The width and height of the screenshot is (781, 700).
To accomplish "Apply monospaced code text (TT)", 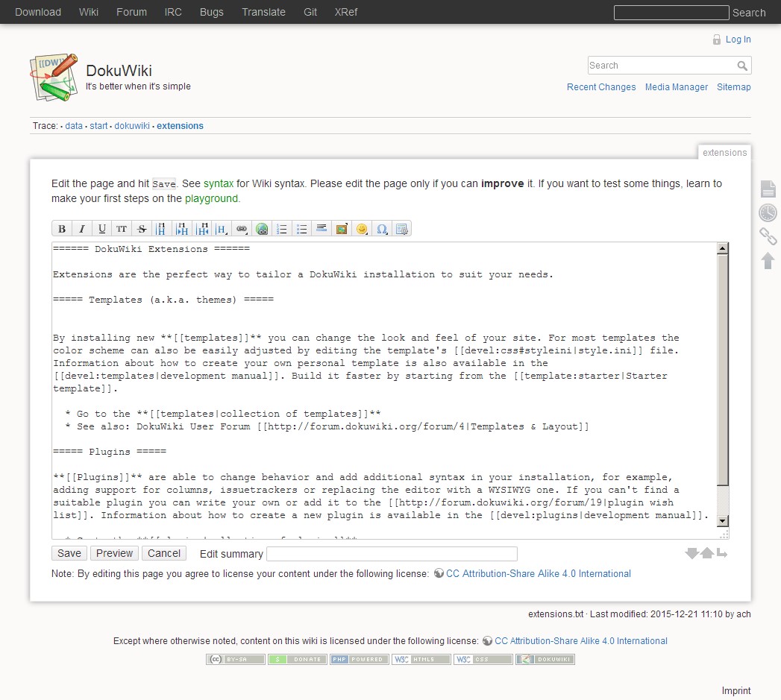I will (x=122, y=229).
